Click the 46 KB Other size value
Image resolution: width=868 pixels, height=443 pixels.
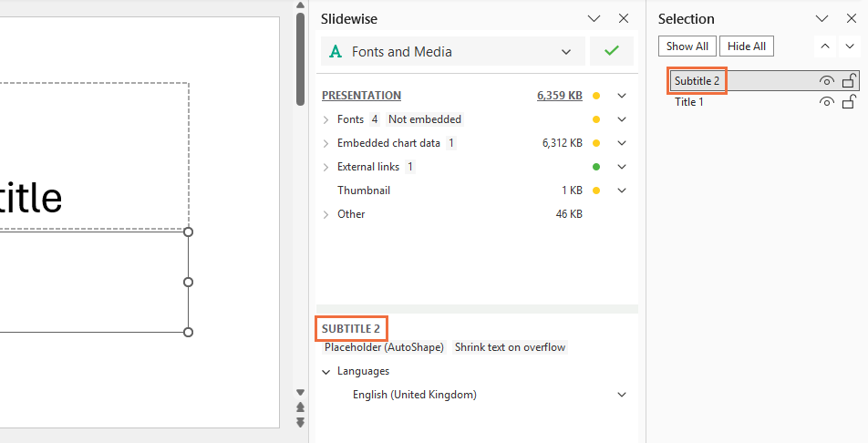tap(569, 214)
